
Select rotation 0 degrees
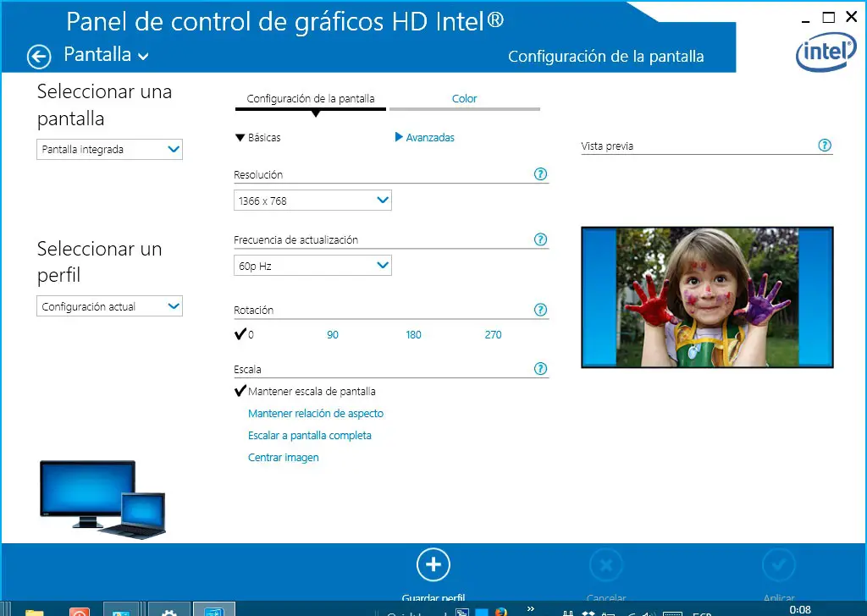[244, 334]
